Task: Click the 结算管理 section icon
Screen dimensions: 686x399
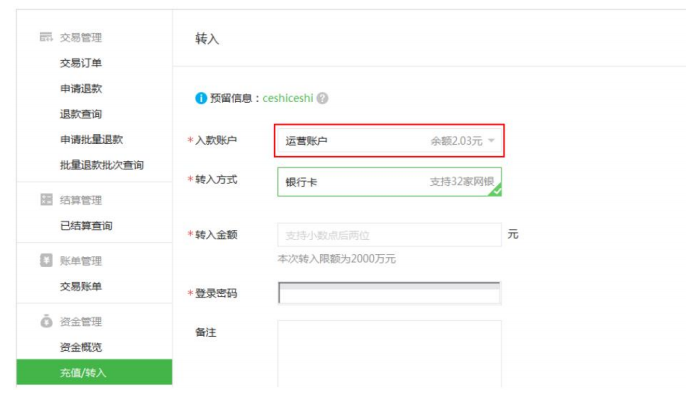Action: tap(46, 200)
